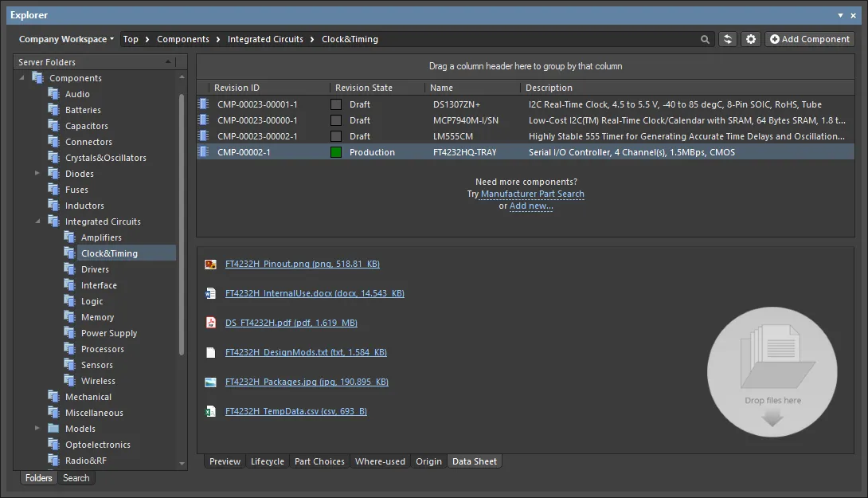The height and width of the screenshot is (498, 868).
Task: Expand the Diodes folder
Action: (x=37, y=174)
